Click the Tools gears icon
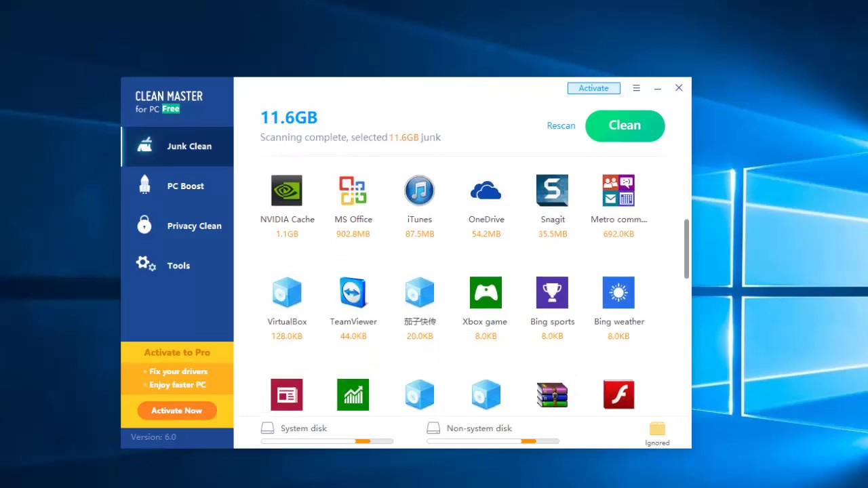 click(x=146, y=264)
